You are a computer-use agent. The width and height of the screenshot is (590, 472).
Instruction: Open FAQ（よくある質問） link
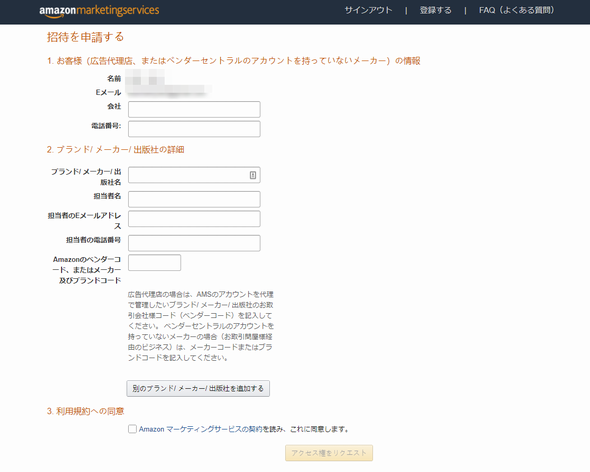click(x=516, y=10)
